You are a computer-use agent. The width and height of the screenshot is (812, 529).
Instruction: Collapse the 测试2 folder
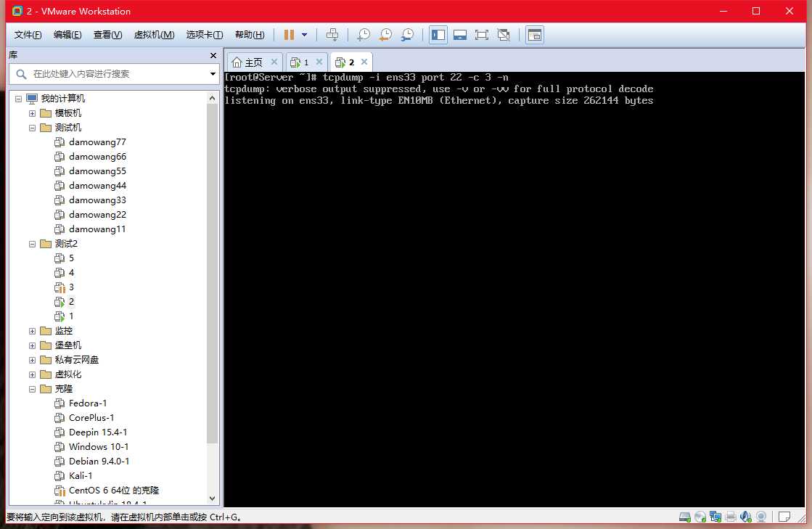pos(32,243)
